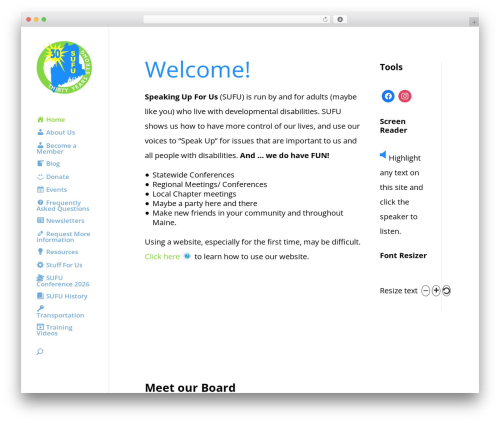Screen dimensions: 500x423
Task: Increase text size with plus button
Action: point(436,291)
